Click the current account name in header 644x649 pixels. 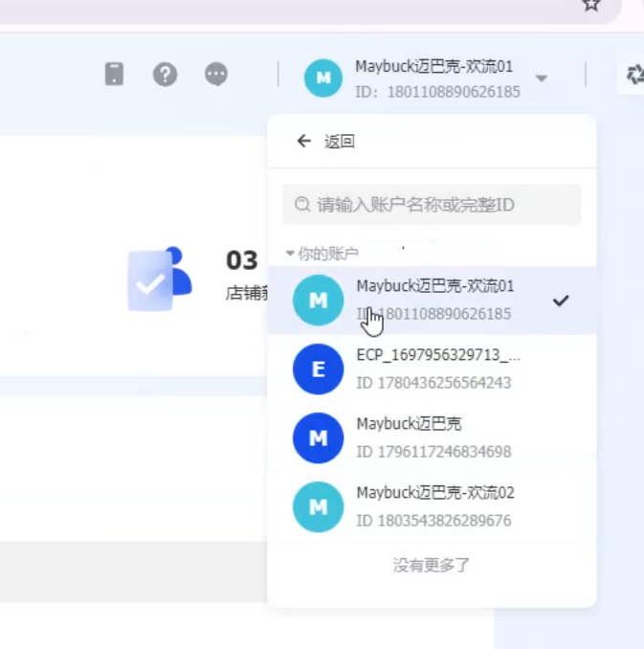tap(433, 67)
